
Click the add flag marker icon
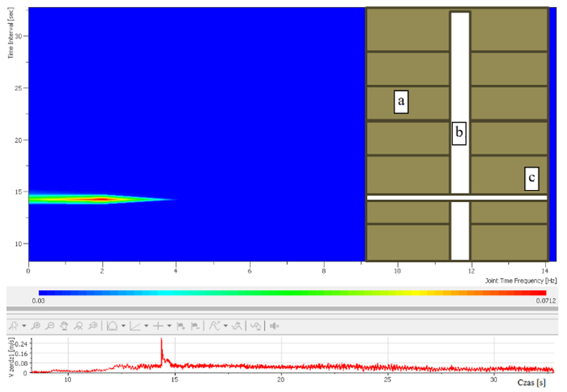[x=181, y=326]
